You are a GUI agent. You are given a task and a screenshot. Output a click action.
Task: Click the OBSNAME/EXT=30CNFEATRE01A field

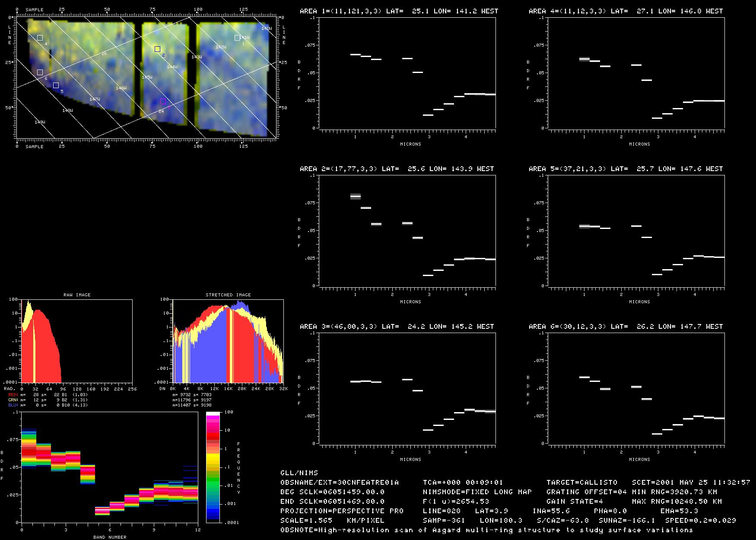pos(340,483)
